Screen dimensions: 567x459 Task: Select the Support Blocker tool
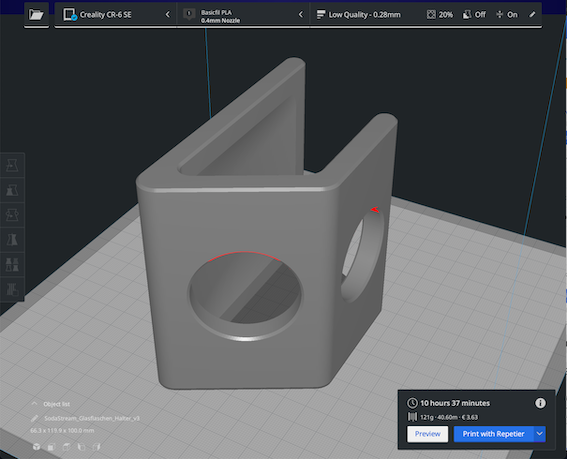12,289
